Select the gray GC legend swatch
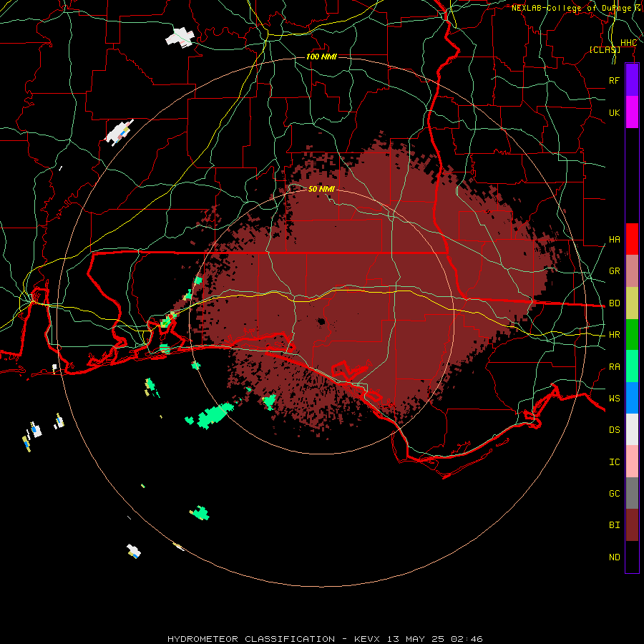Image resolution: width=644 pixels, height=644 pixels. pos(632,493)
